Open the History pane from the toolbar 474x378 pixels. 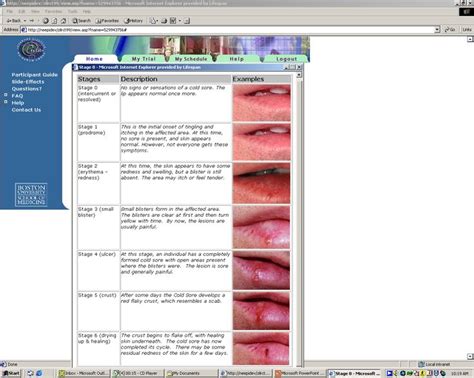pyautogui.click(x=133, y=21)
